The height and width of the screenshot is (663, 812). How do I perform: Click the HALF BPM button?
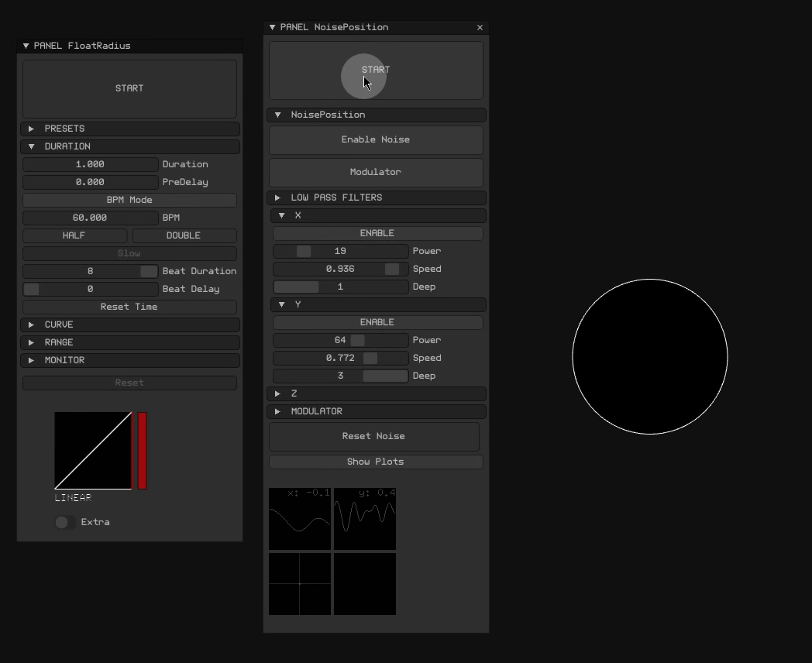(x=74, y=235)
